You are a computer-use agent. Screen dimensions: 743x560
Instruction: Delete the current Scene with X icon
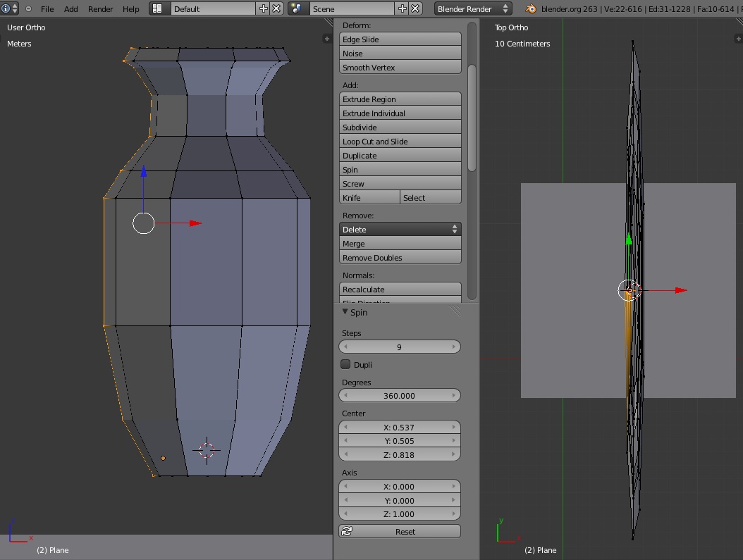tap(415, 9)
